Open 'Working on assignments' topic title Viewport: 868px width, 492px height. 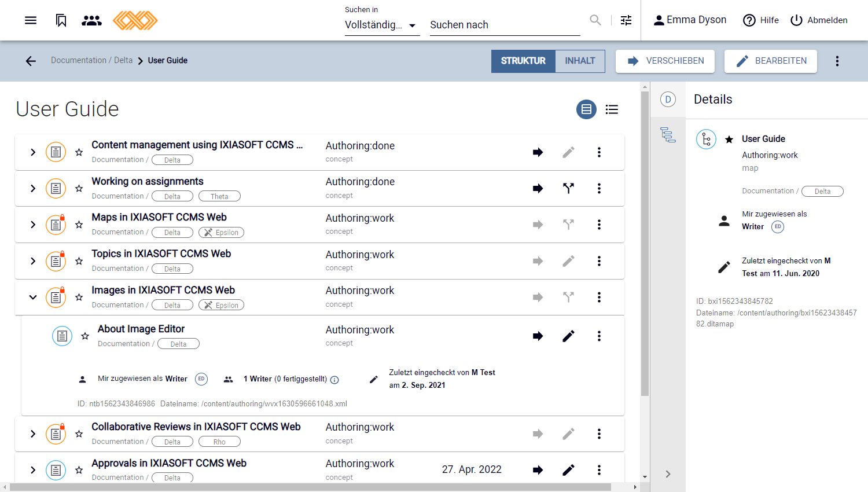(148, 181)
